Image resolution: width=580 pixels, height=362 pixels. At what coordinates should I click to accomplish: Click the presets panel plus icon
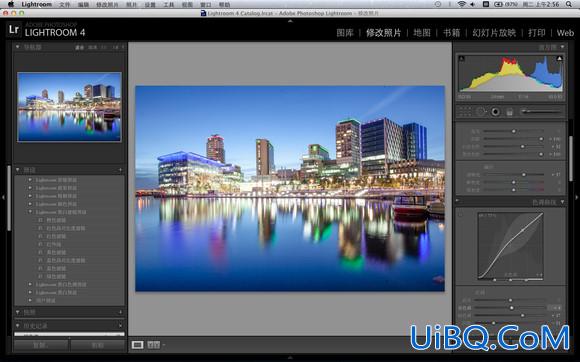[121, 170]
